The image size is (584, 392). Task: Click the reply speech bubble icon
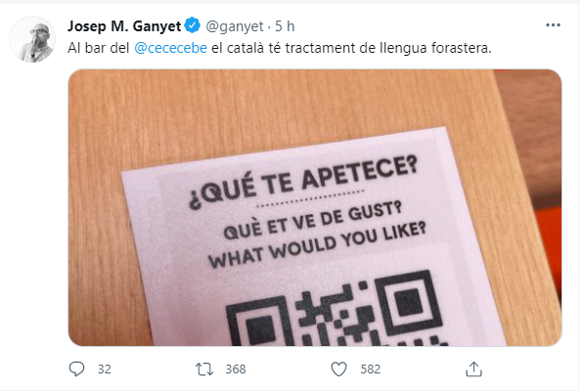[76, 370]
